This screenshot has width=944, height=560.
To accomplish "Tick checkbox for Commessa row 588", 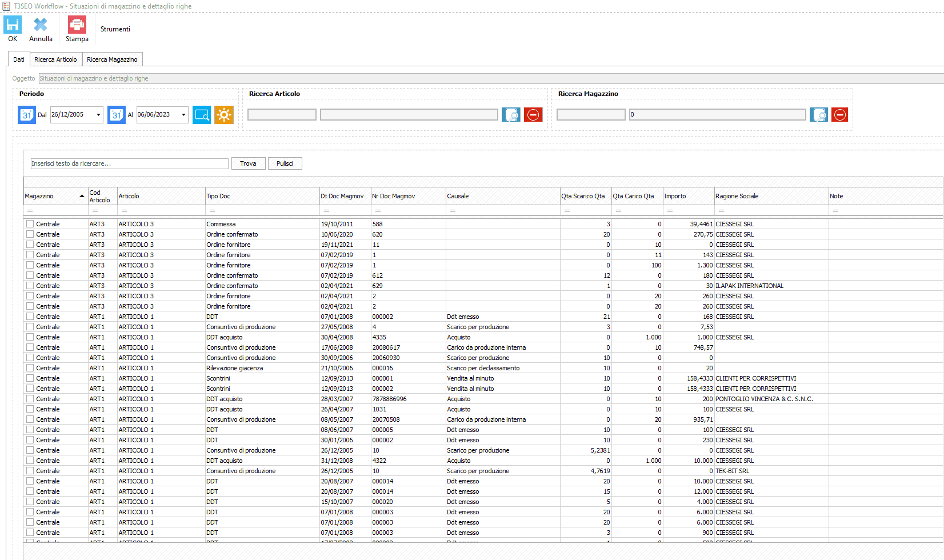I will point(30,224).
